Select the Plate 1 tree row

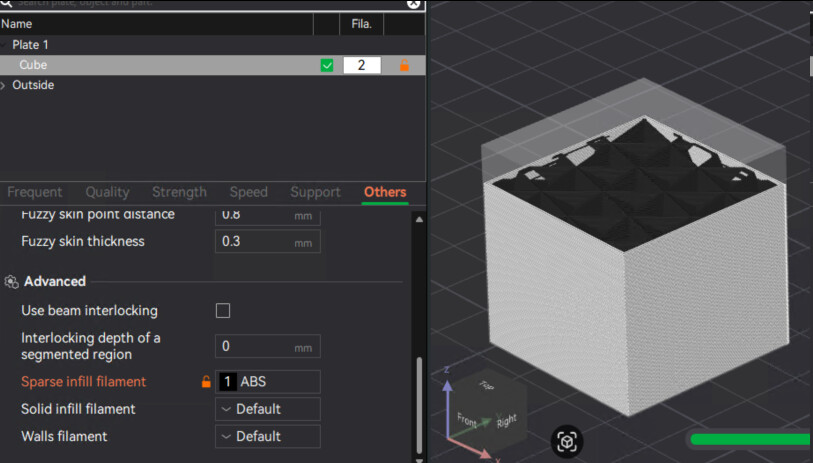pos(213,45)
